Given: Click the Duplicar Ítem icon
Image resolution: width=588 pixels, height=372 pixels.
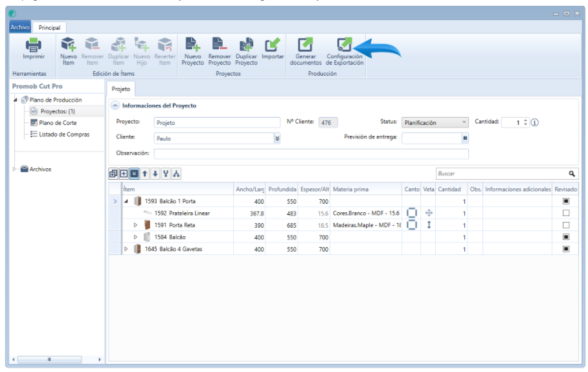Looking at the screenshot, I should coord(118,44).
